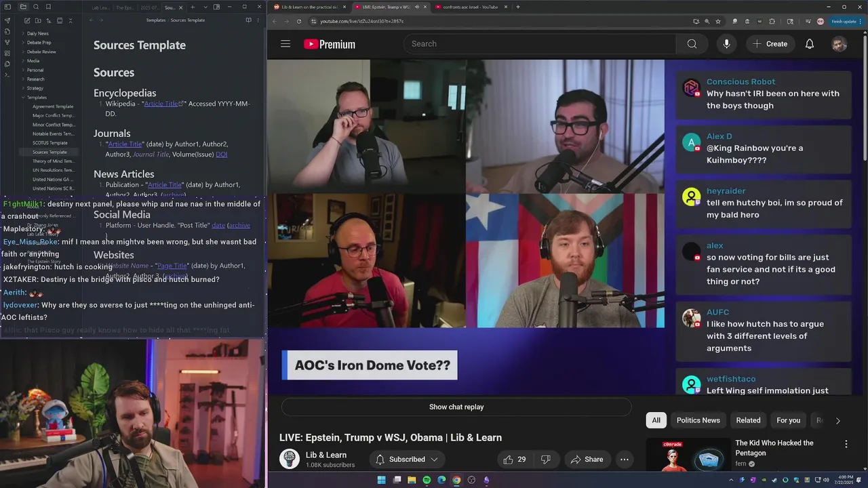Open options for The Kid Who Hacked video

846,444
